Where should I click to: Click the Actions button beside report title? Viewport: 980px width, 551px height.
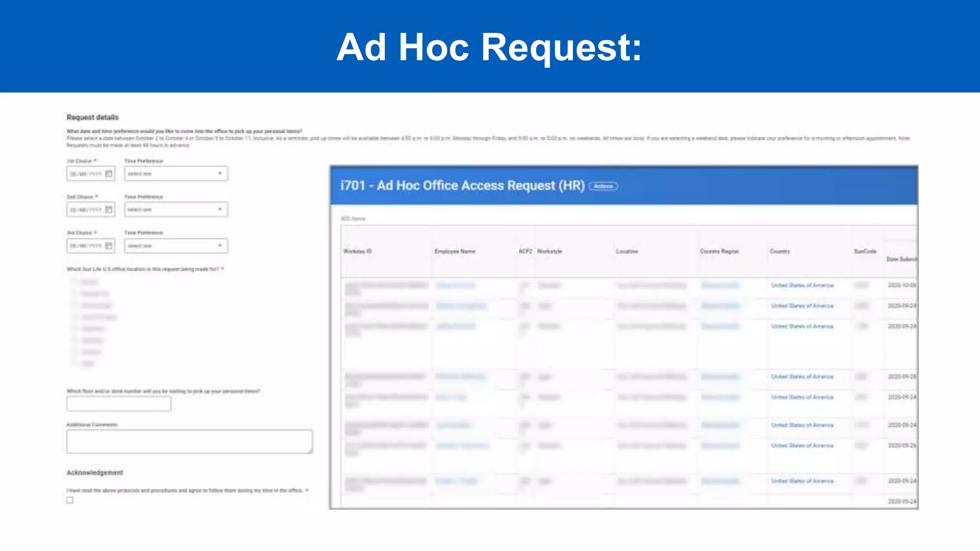603,186
